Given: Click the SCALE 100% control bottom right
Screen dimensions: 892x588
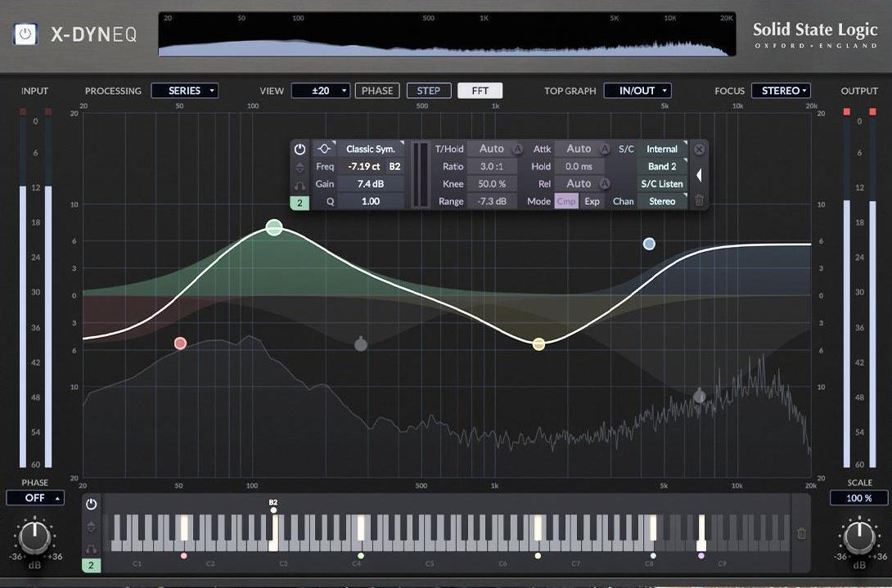Looking at the screenshot, I should coord(859,497).
